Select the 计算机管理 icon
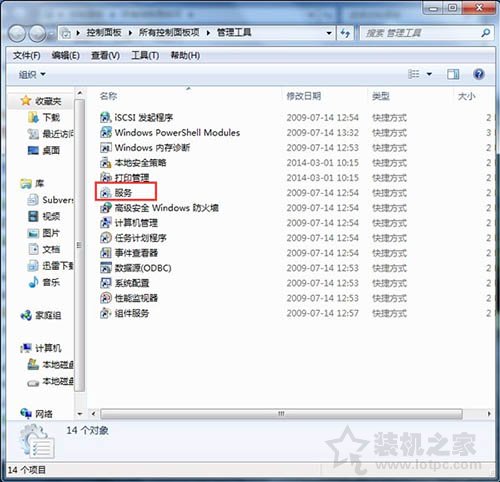 pyautogui.click(x=105, y=223)
